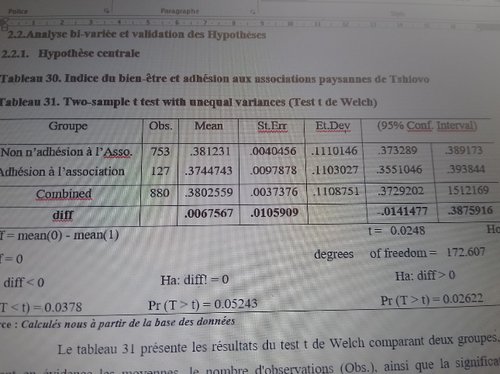
Task: Click the standard error '.0097878'
Action: (273, 170)
